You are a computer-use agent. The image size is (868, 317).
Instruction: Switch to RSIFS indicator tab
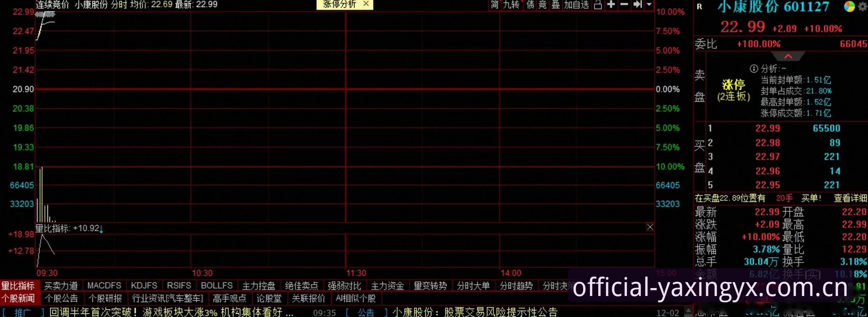pyautogui.click(x=179, y=286)
